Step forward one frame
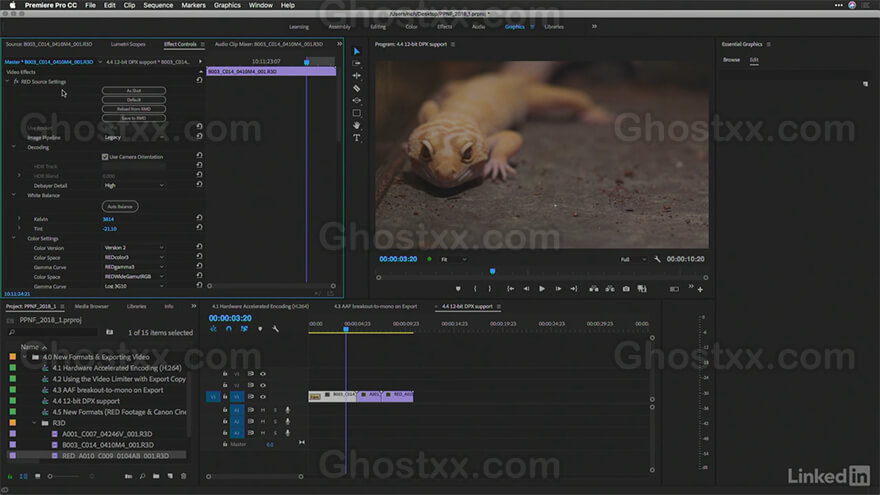The width and height of the screenshot is (880, 495). 558,288
